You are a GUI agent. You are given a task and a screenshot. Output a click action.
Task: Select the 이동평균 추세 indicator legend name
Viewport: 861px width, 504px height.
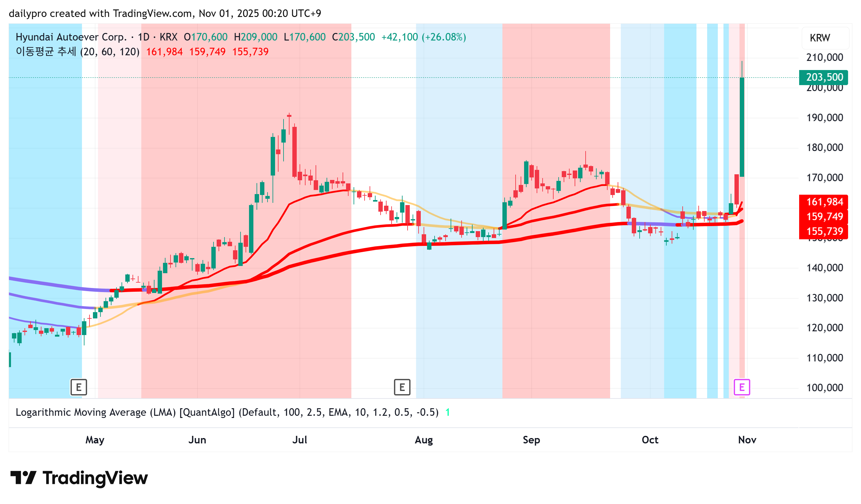point(46,51)
